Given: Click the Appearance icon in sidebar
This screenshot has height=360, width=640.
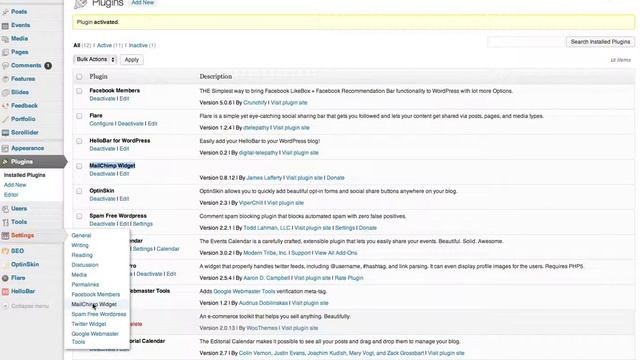Looking at the screenshot, I should (5, 149).
